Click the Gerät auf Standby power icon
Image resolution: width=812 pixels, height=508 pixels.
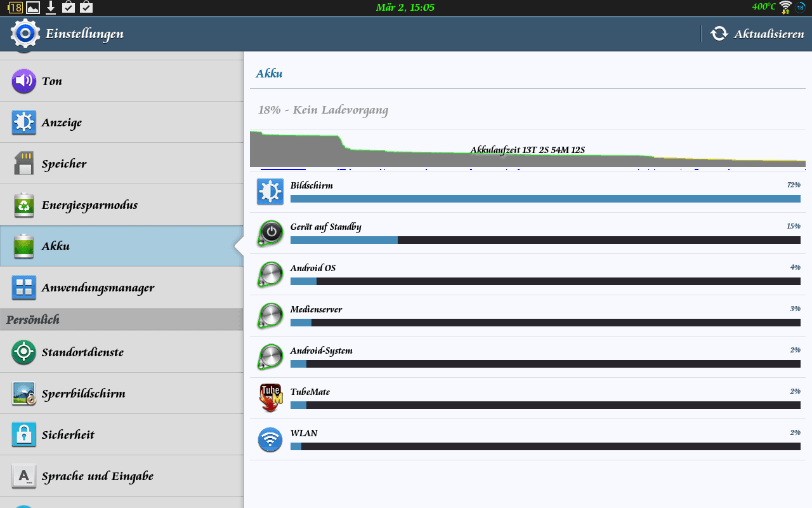[x=270, y=232]
